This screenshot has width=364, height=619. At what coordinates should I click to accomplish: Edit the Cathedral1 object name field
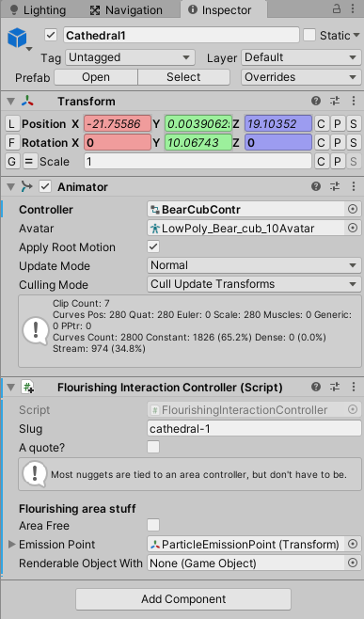pyautogui.click(x=182, y=36)
